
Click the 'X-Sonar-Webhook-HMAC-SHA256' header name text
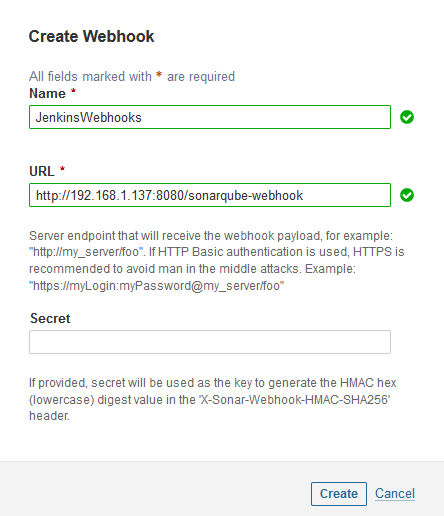(294, 399)
